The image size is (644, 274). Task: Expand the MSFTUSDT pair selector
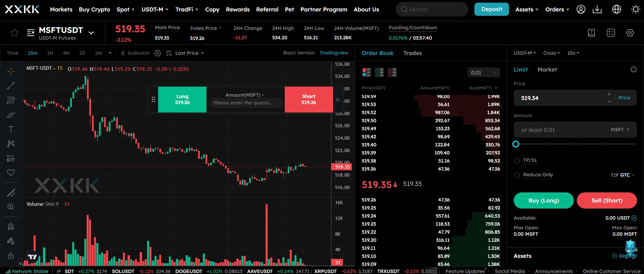coord(91,33)
